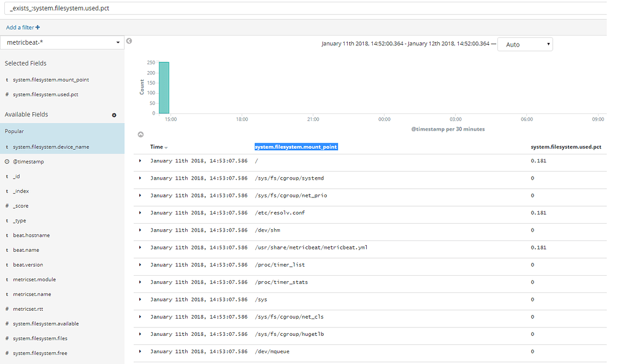Image resolution: width=628 pixels, height=364 pixels.
Task: Select the system.filesystem.free field
Action: (40, 353)
